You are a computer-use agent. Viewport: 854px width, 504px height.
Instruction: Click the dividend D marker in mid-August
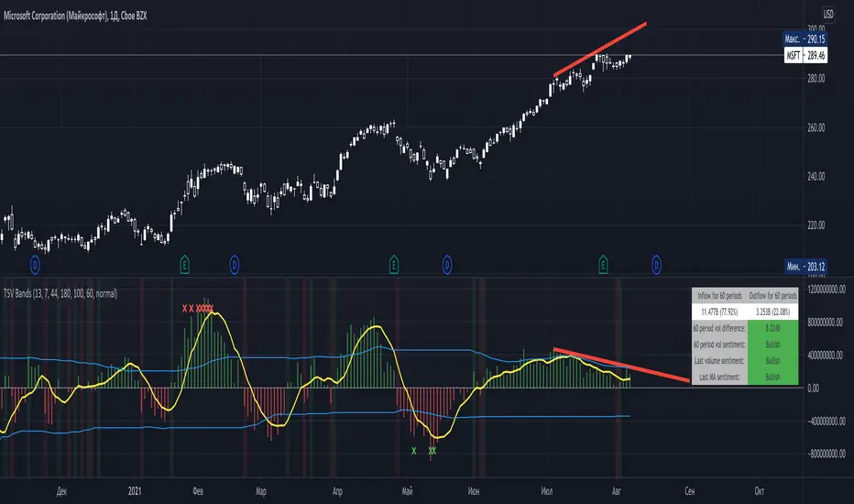(656, 266)
